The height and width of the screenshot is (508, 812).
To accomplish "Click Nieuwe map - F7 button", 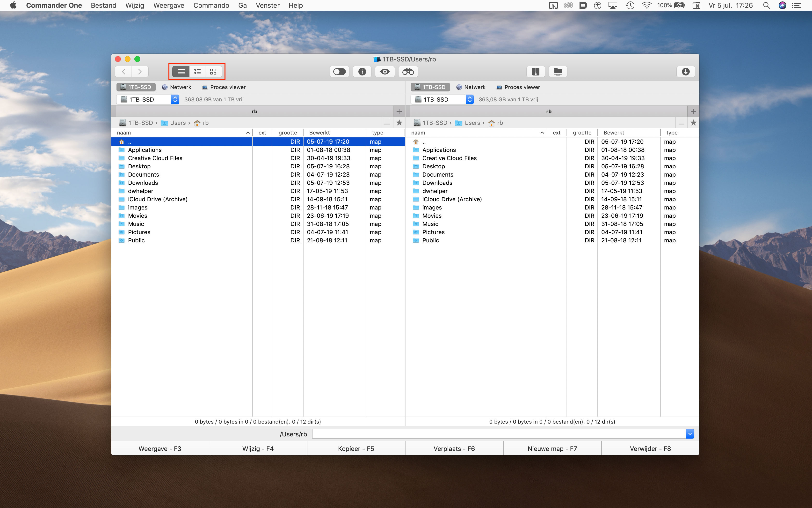I will coord(552,448).
